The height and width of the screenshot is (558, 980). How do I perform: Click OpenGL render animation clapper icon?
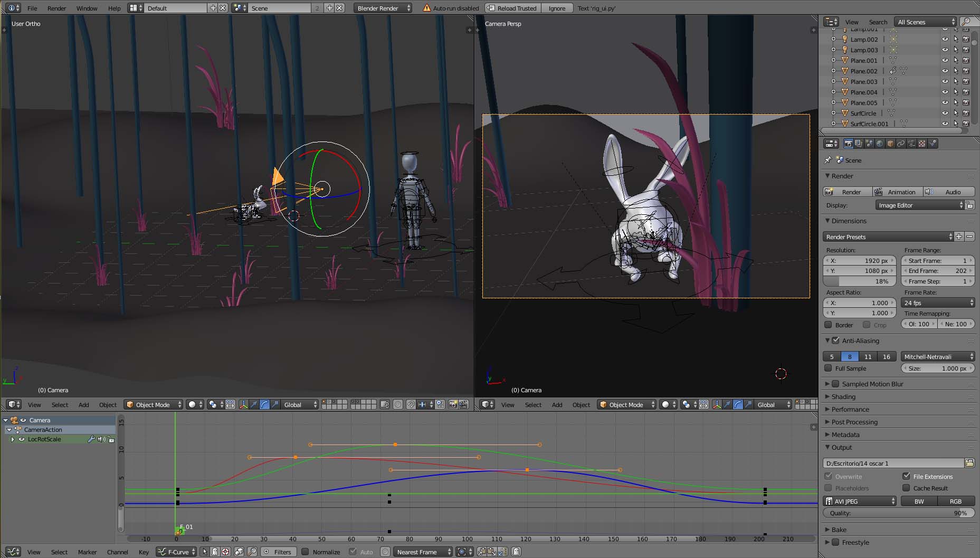point(463,405)
